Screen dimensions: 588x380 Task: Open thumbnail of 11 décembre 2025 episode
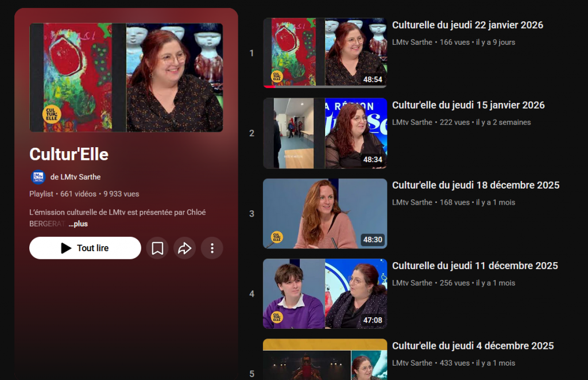point(324,293)
